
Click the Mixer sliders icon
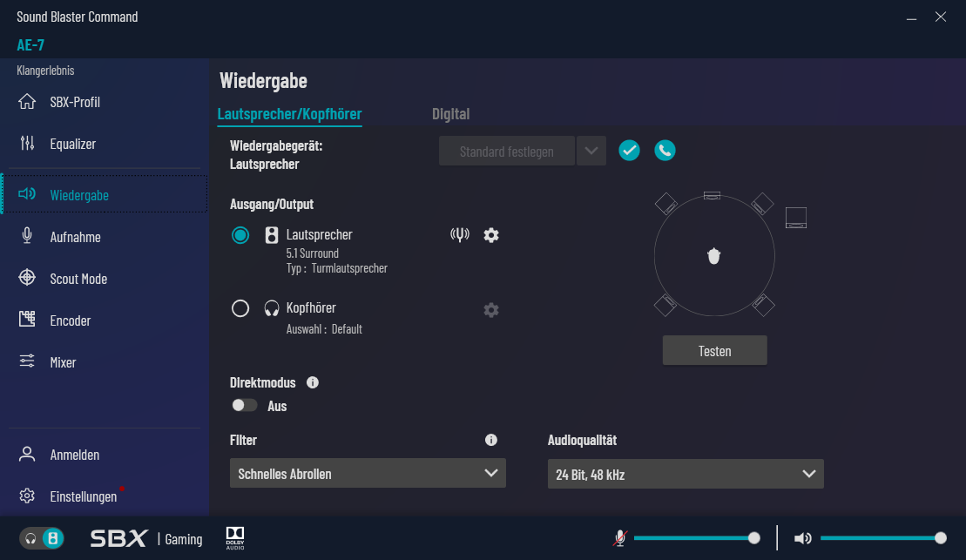[27, 361]
